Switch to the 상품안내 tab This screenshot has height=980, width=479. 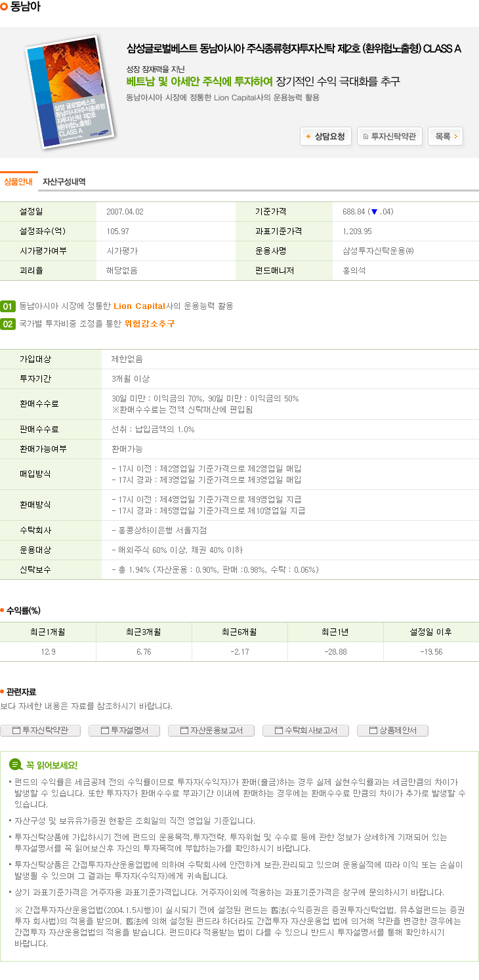tap(18, 182)
